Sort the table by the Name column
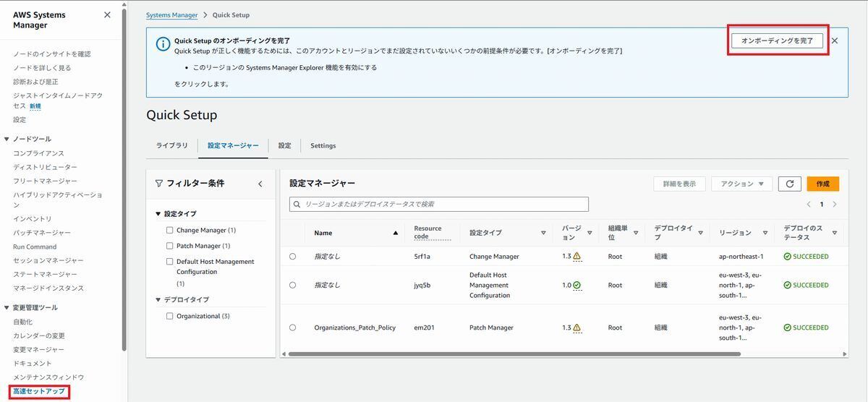Viewport: 868px width, 402px height. pos(395,233)
